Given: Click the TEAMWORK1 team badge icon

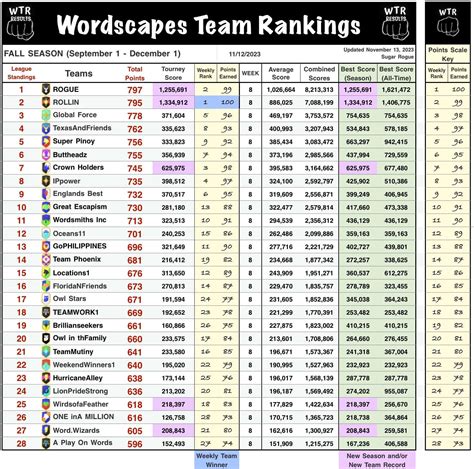Looking at the screenshot, I should click(x=46, y=312).
